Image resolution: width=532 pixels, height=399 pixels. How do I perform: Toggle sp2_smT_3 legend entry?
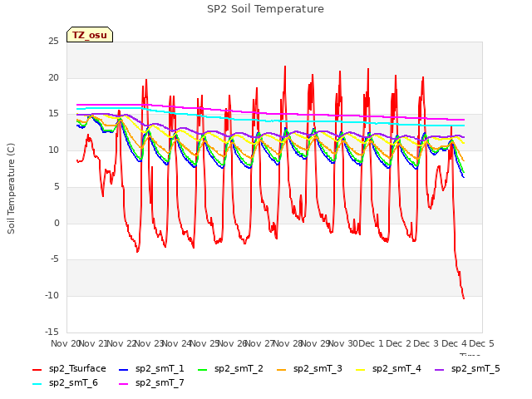pyautogui.click(x=309, y=369)
